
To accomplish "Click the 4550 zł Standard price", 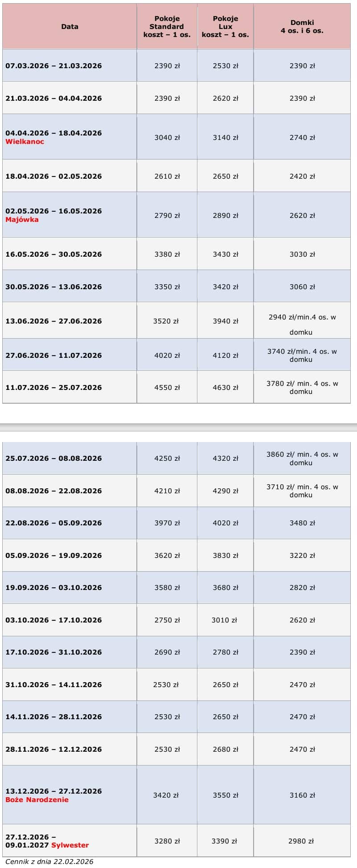I will coord(167,388).
